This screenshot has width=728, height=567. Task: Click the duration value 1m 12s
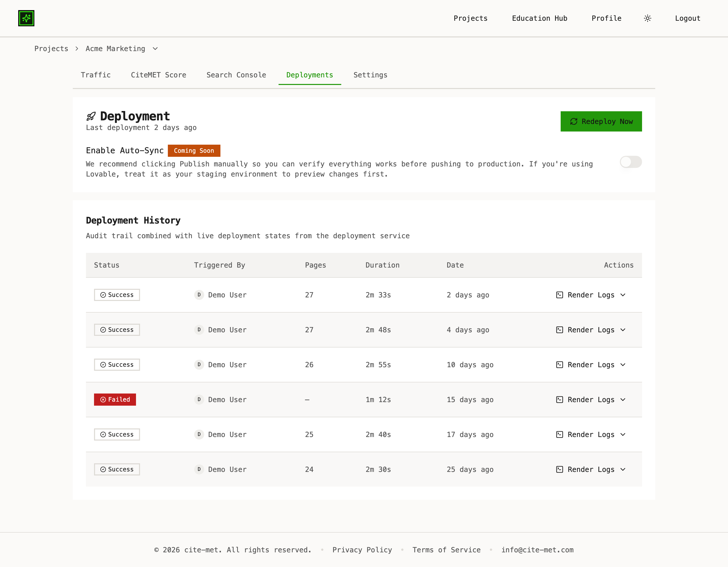[x=378, y=400]
